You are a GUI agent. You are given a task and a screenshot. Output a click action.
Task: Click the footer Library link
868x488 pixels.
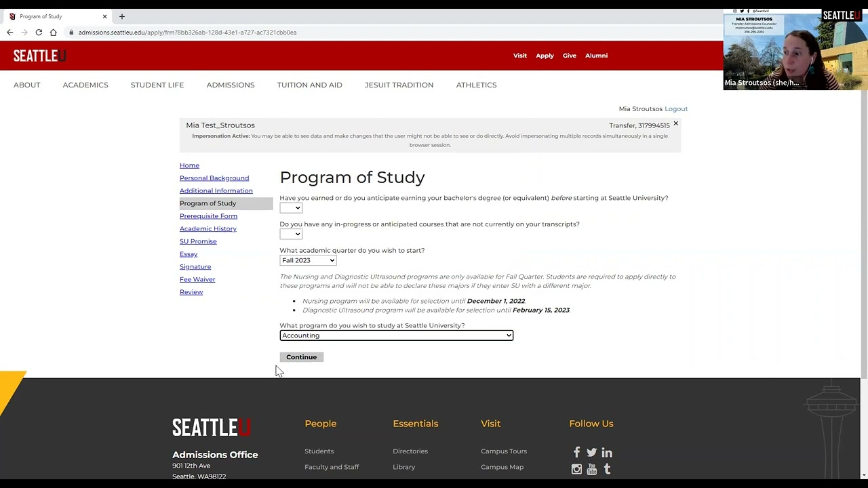coord(404,467)
